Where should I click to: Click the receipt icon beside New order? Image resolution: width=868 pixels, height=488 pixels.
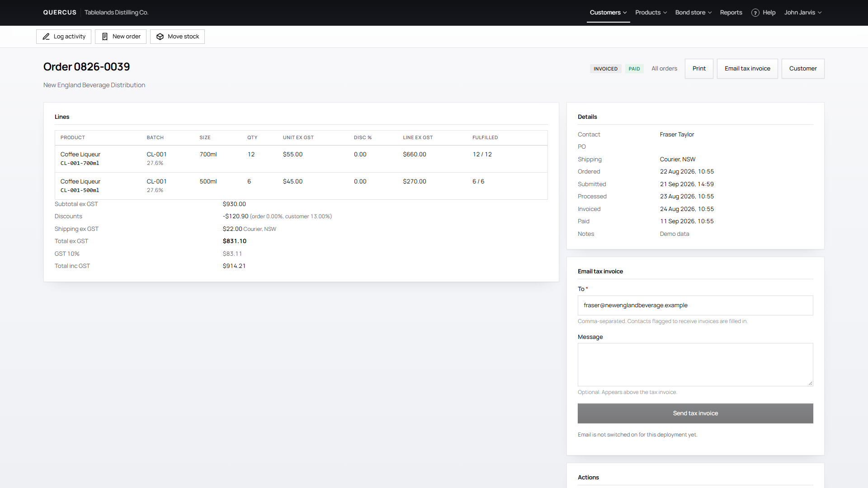pyautogui.click(x=105, y=37)
